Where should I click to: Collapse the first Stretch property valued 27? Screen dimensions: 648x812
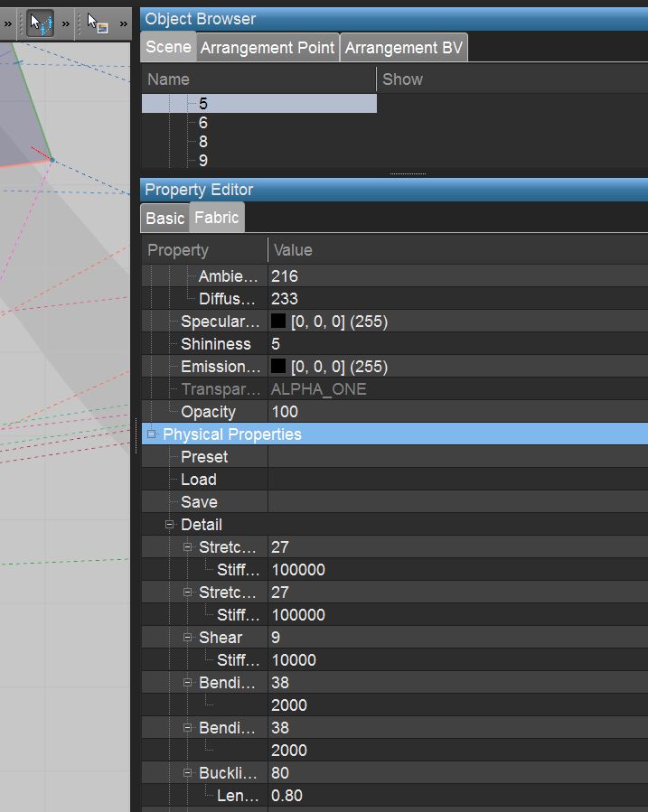187,546
